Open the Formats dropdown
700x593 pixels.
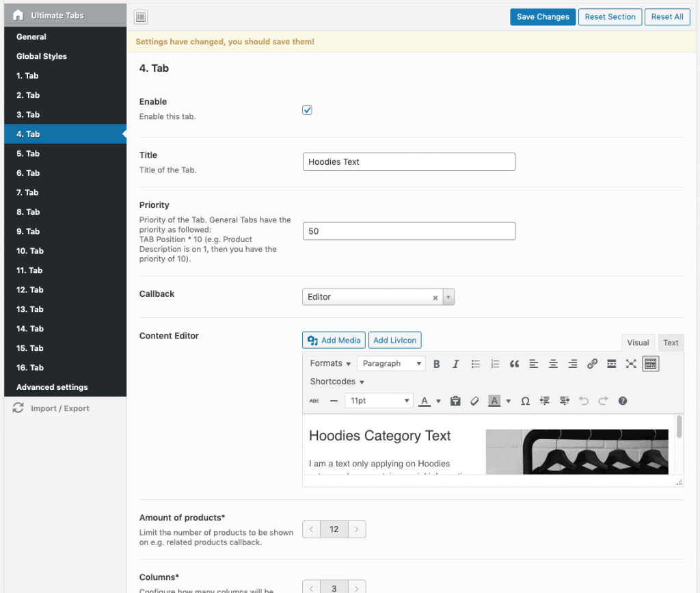point(330,363)
